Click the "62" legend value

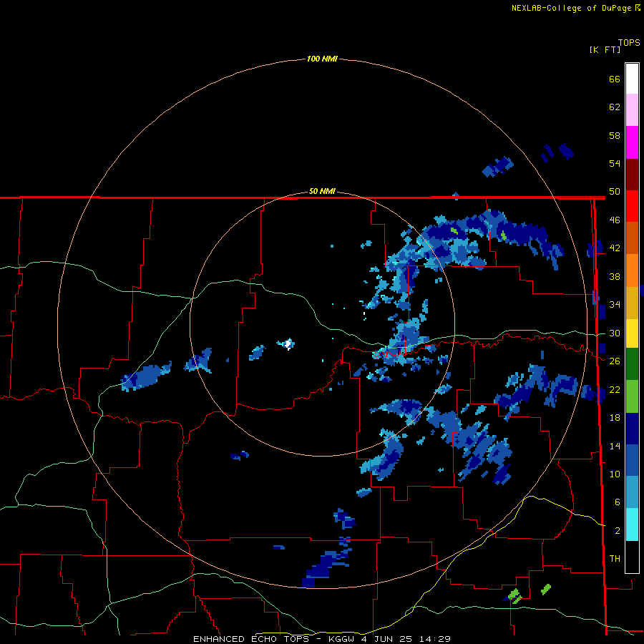click(x=615, y=107)
